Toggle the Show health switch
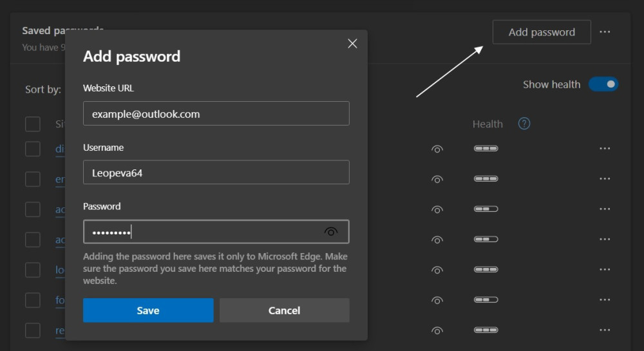Image resolution: width=644 pixels, height=351 pixels. (x=603, y=84)
